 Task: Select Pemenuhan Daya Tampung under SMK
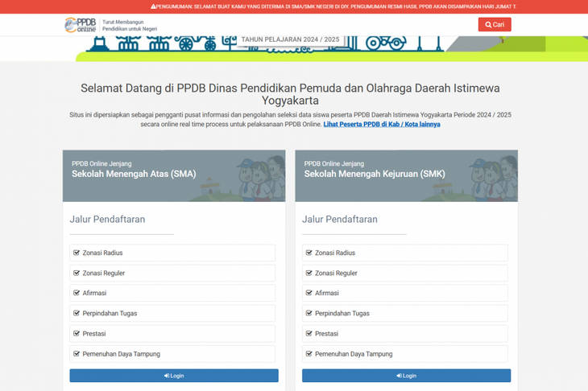(405, 353)
